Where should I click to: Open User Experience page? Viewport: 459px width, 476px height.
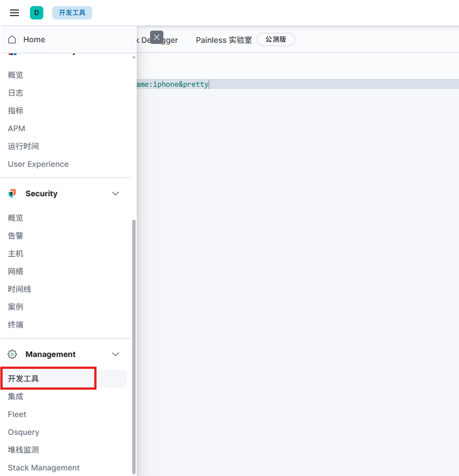tap(38, 164)
